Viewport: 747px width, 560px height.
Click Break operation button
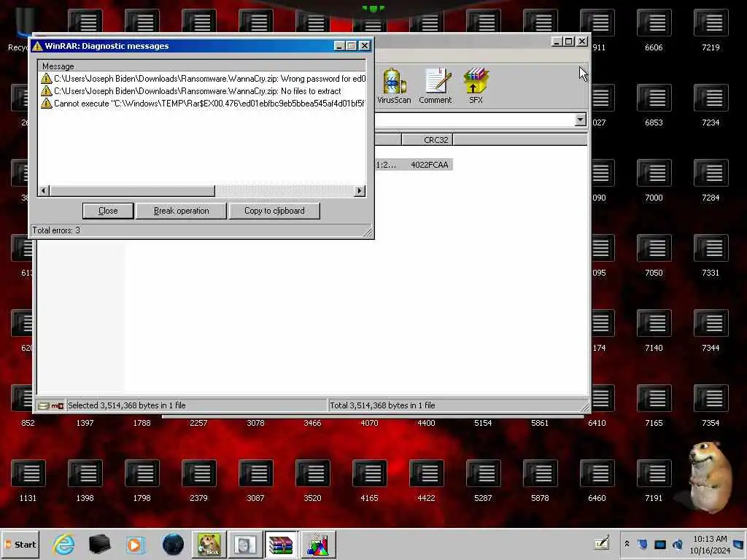pyautogui.click(x=181, y=211)
